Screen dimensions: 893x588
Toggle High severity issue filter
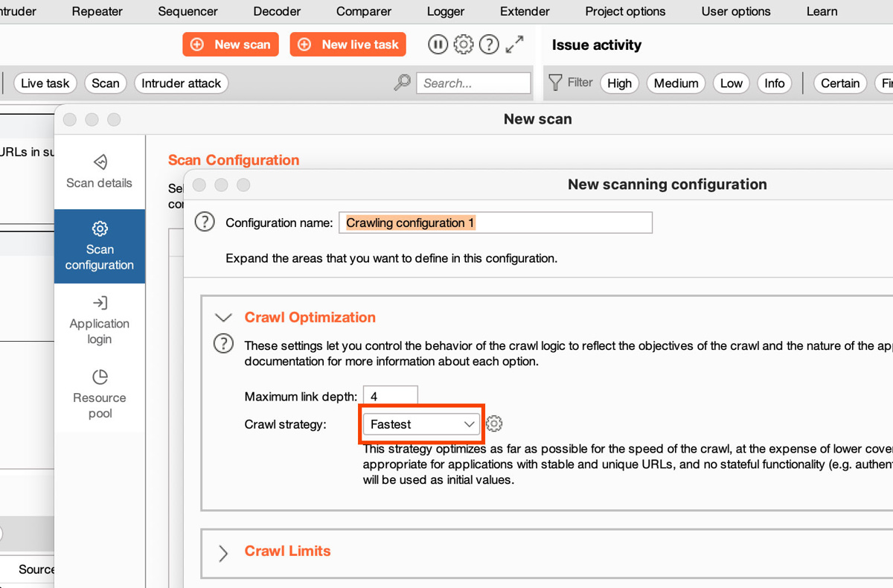tap(619, 83)
